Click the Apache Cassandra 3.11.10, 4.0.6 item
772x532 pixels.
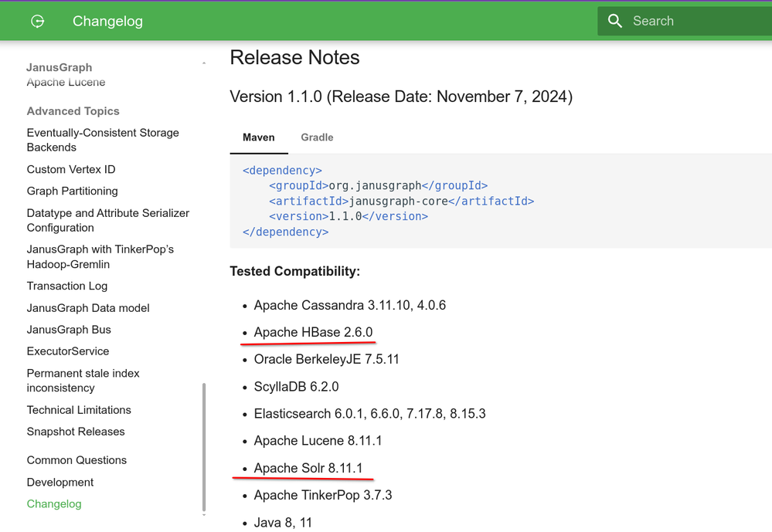(349, 305)
